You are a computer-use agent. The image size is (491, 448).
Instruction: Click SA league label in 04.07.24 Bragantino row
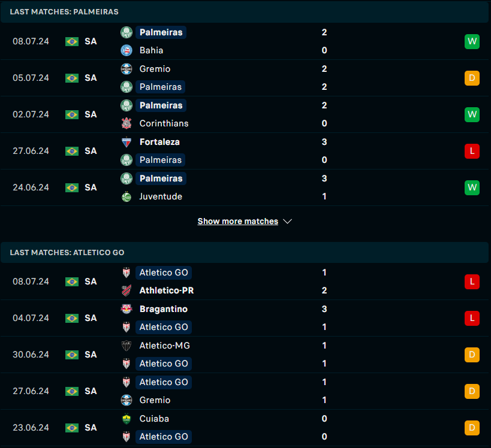91,318
